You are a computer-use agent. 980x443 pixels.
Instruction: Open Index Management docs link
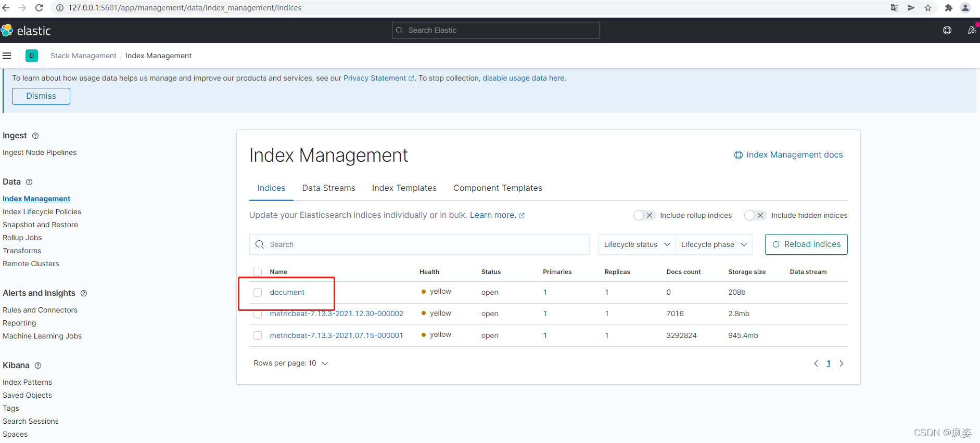point(788,155)
